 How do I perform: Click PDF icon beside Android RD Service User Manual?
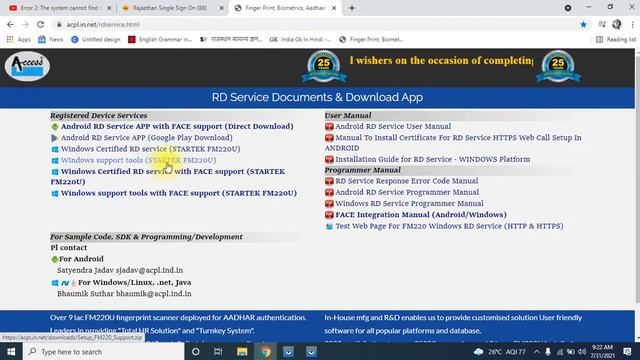pyautogui.click(x=329, y=127)
